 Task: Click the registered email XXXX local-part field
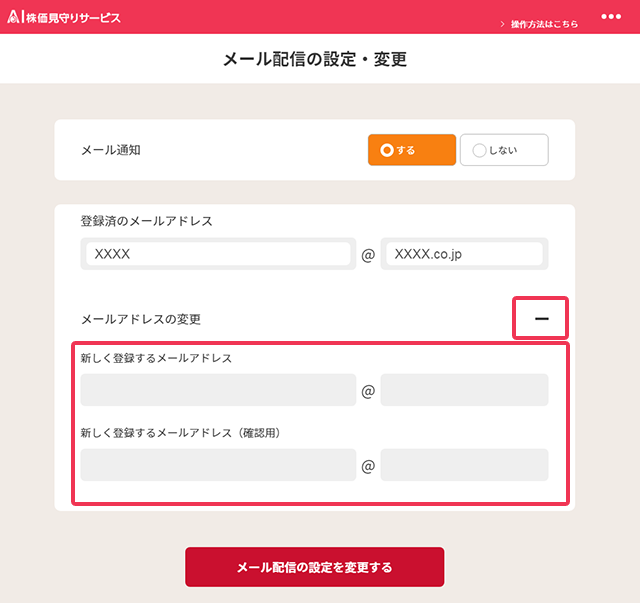(x=218, y=254)
